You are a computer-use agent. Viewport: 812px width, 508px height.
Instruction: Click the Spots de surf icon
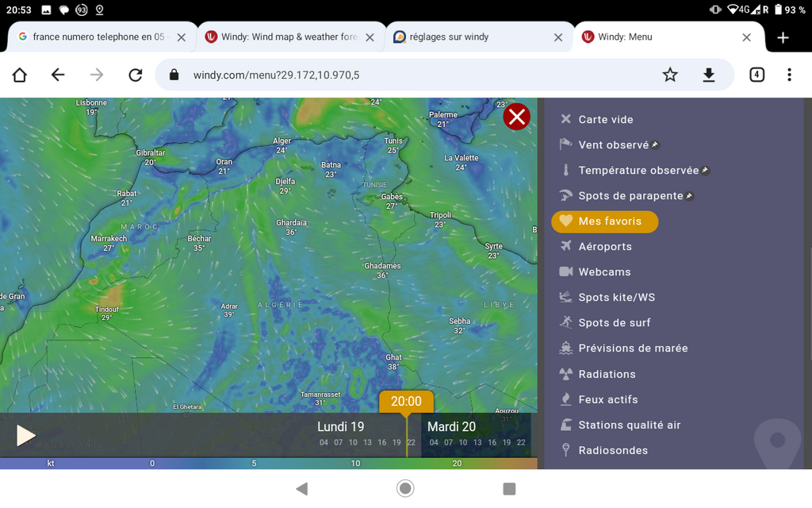(x=565, y=322)
